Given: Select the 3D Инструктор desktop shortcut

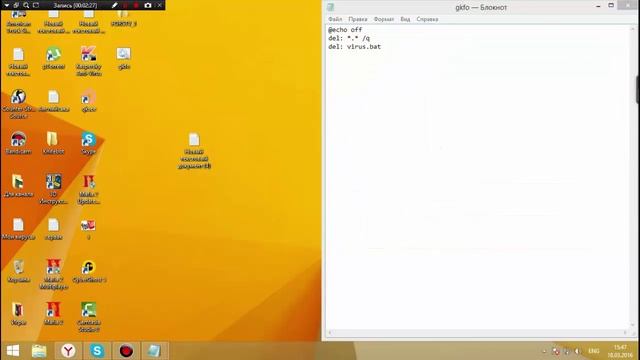Looking at the screenshot, I should (53, 189).
